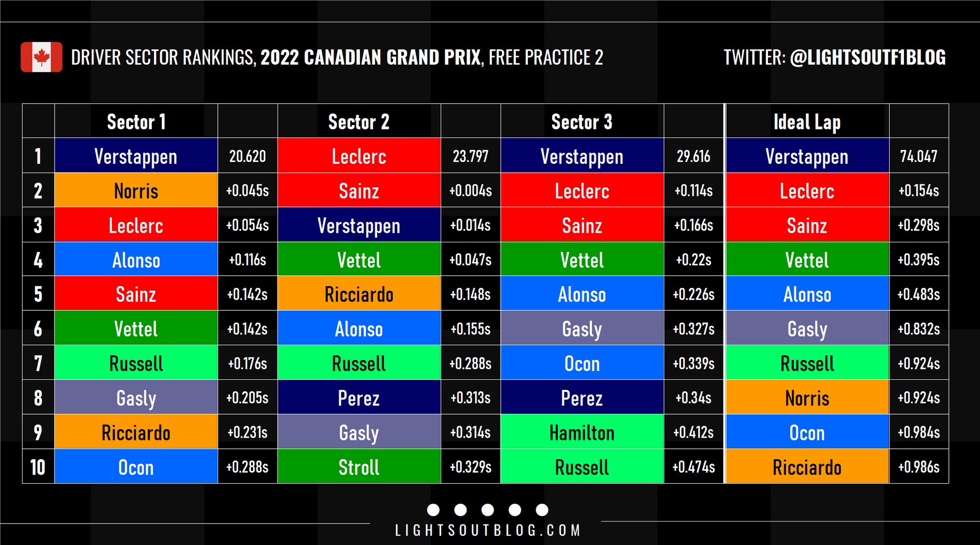The image size is (980, 545).
Task: Open the LIGHTSOUTBLOG.COM website link
Action: point(488,530)
